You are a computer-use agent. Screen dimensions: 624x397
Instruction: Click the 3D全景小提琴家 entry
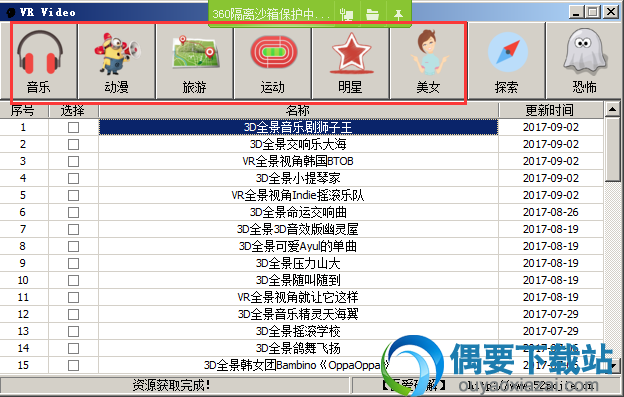298,178
